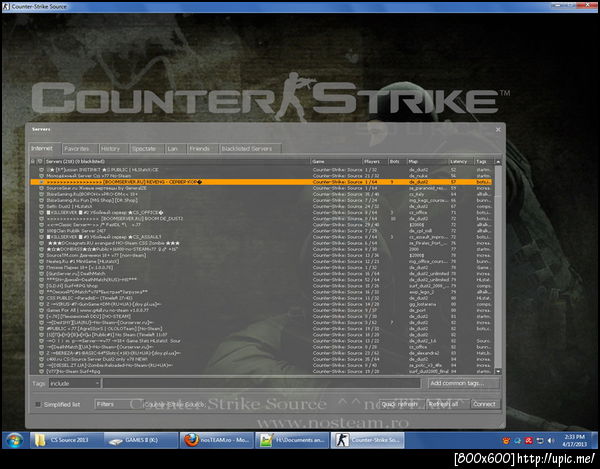Select KILLSERVER #3 CS_ASSAULT server row
Image resolution: width=600 pixels, height=469 pixels.
(262, 237)
